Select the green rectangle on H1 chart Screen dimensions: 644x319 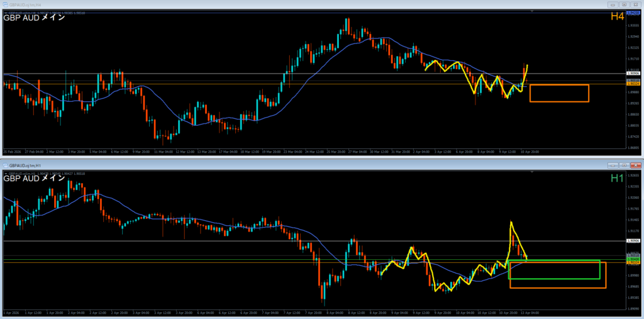click(553, 260)
